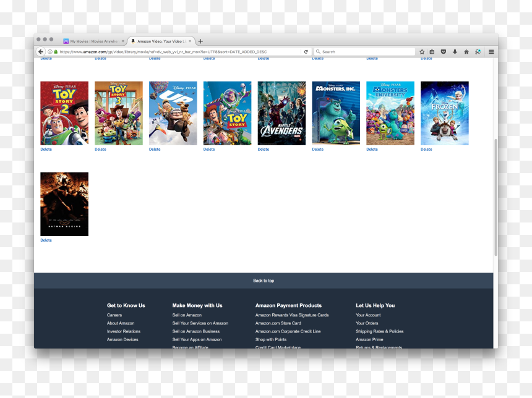Image resolution: width=532 pixels, height=398 pixels.
Task: Delete Frozen from the library
Action: point(426,149)
